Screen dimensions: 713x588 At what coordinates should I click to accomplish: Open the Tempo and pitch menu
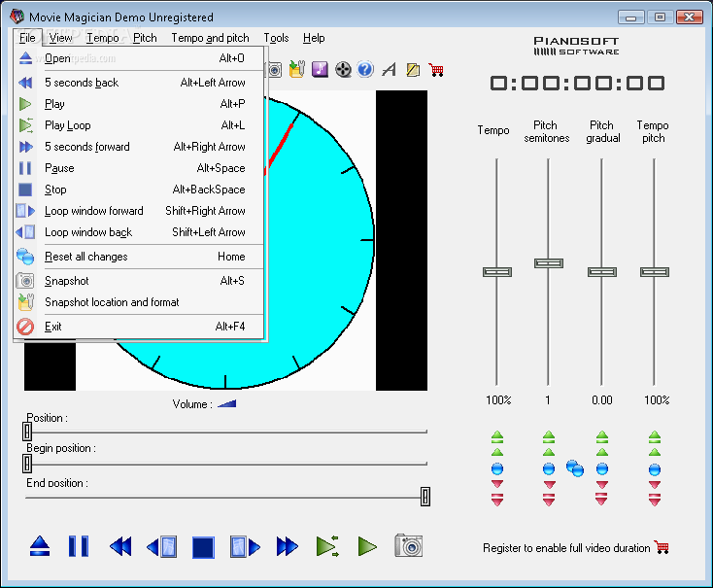click(210, 38)
